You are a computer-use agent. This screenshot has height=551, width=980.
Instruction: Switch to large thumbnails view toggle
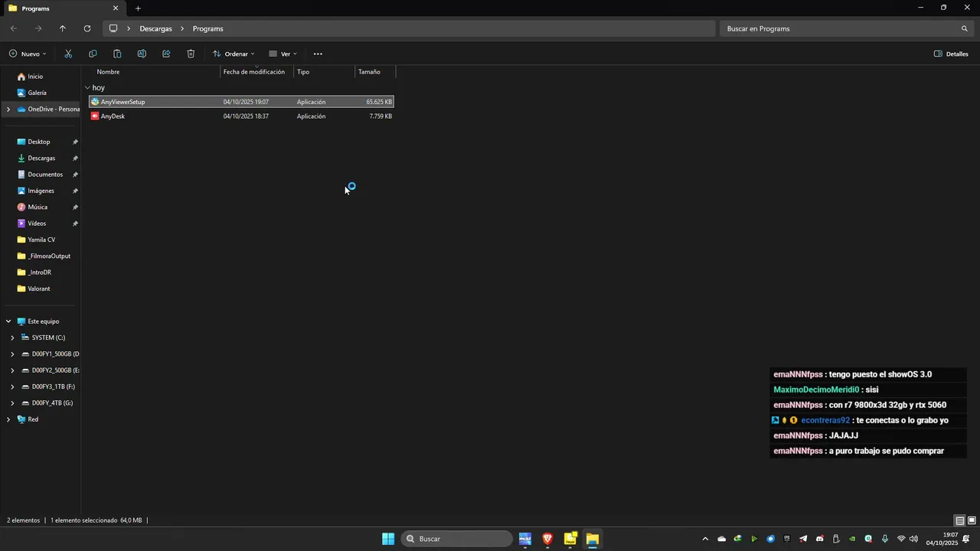972,520
